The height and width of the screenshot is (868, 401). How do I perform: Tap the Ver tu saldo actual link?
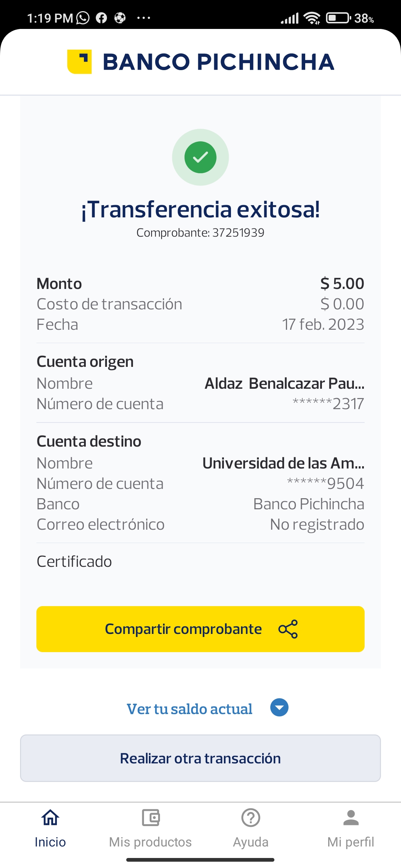[189, 709]
